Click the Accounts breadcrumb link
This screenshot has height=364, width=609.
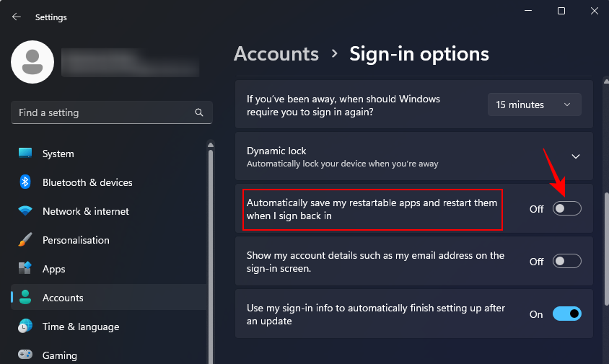point(276,54)
